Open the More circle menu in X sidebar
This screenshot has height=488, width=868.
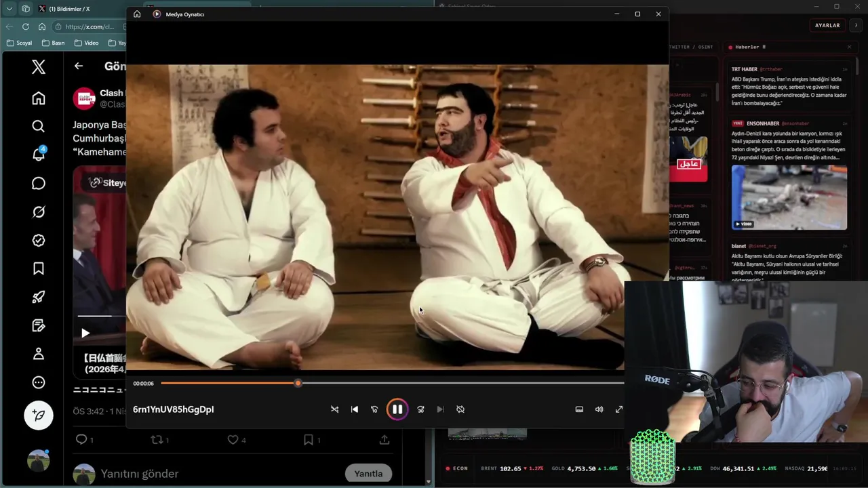[x=39, y=382]
